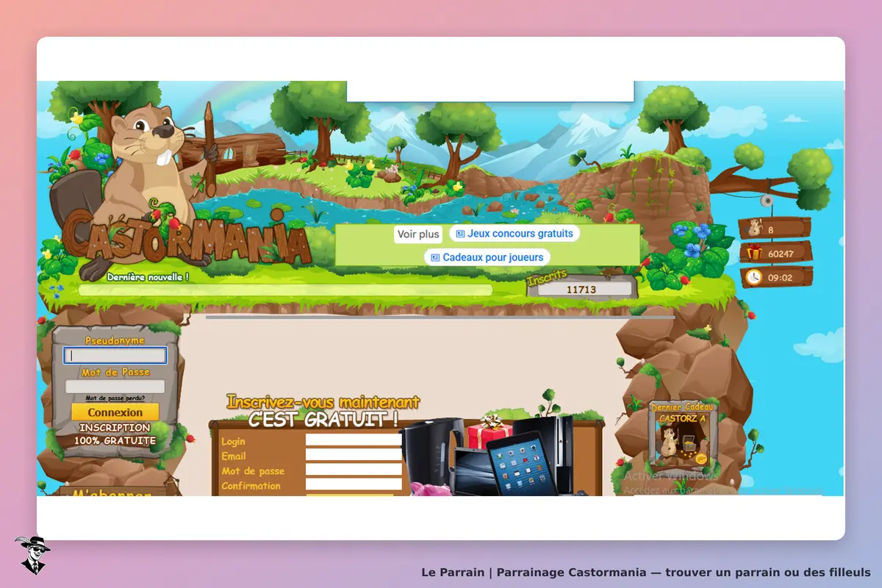This screenshot has width=882, height=588.
Task: Open the Jeux concours gratuits link
Action: pyautogui.click(x=514, y=234)
